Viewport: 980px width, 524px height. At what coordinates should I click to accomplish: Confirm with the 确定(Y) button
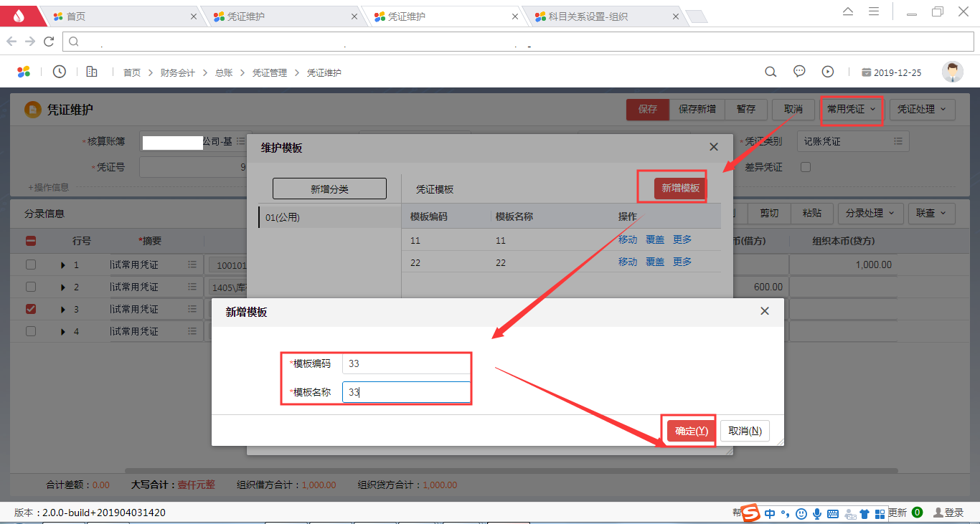tap(691, 431)
